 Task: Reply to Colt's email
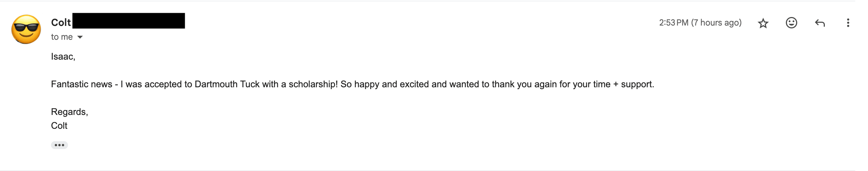click(x=820, y=23)
